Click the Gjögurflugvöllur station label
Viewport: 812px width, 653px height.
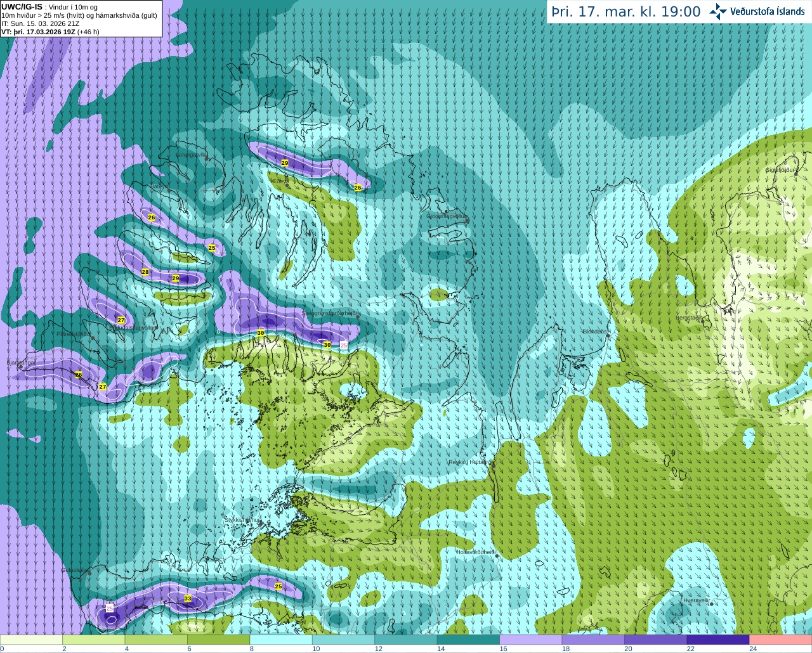[447, 216]
